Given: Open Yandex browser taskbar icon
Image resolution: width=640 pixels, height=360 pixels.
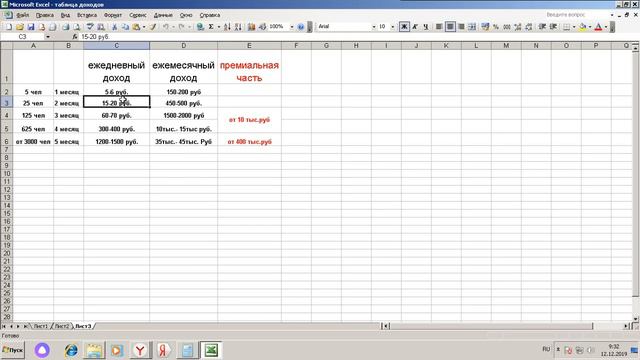Looking at the screenshot, I should (140, 350).
